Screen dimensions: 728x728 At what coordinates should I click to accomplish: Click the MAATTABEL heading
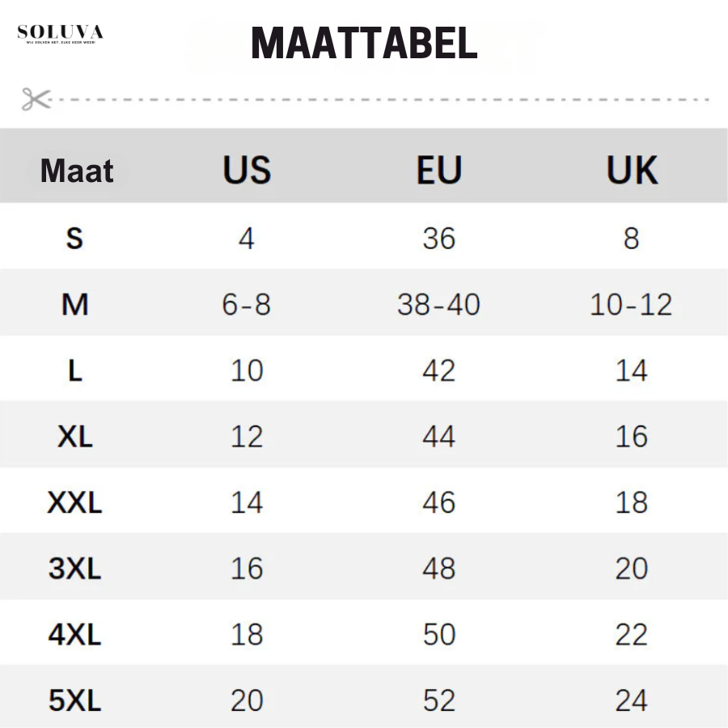click(364, 44)
